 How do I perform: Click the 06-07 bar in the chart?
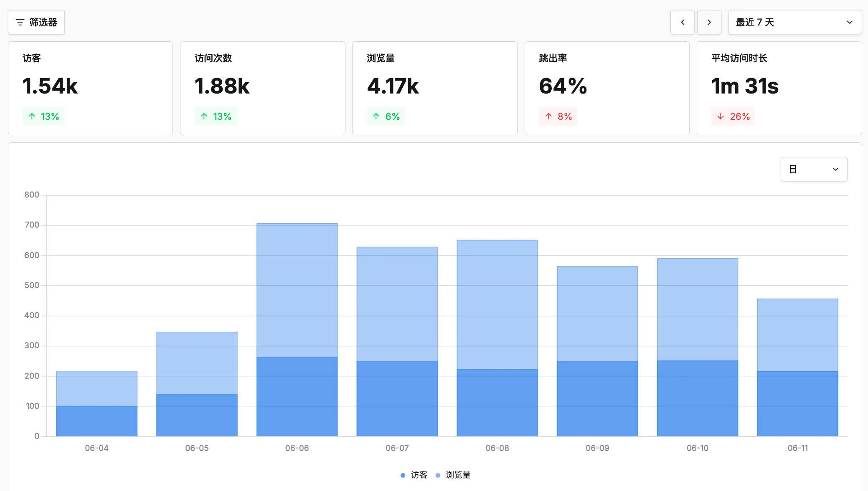coord(397,342)
